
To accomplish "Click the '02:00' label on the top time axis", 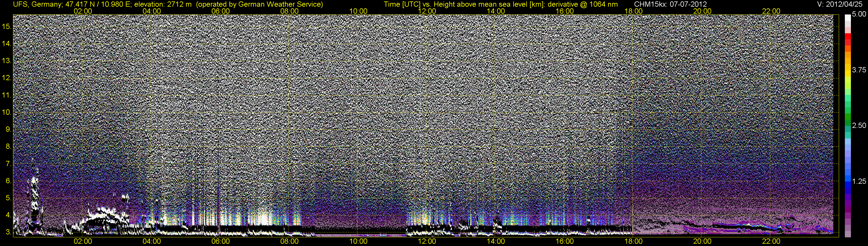I will [83, 12].
